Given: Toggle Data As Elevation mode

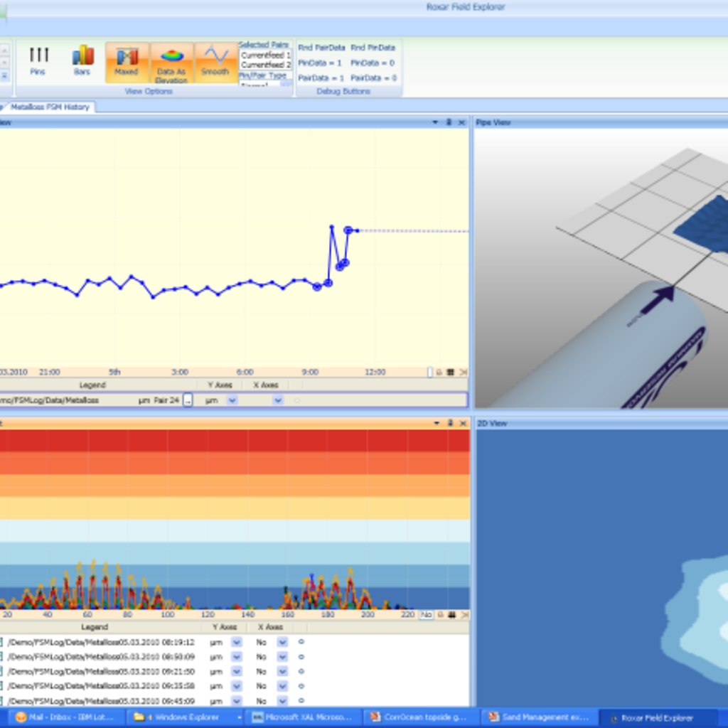Looking at the screenshot, I should tap(171, 63).
